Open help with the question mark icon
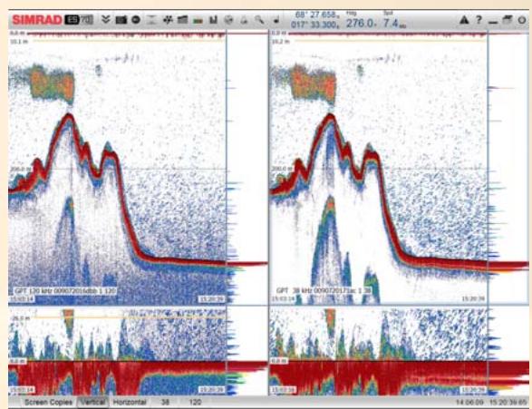The image size is (532, 409). [x=479, y=20]
